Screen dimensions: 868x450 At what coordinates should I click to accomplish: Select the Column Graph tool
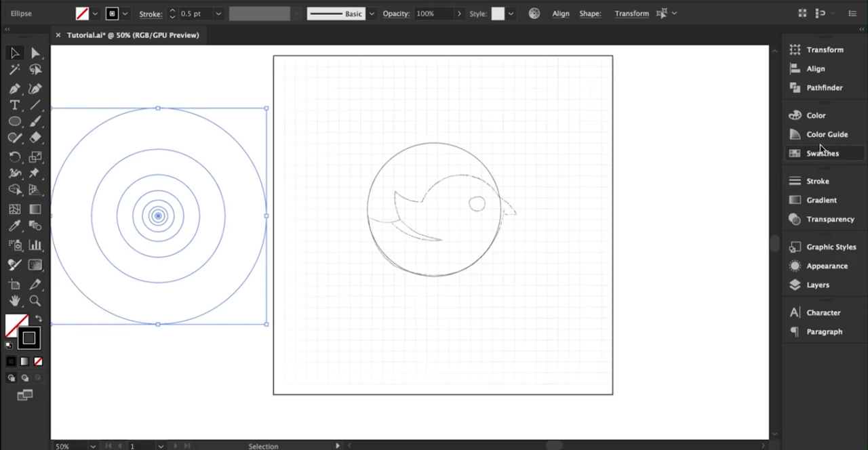(35, 245)
